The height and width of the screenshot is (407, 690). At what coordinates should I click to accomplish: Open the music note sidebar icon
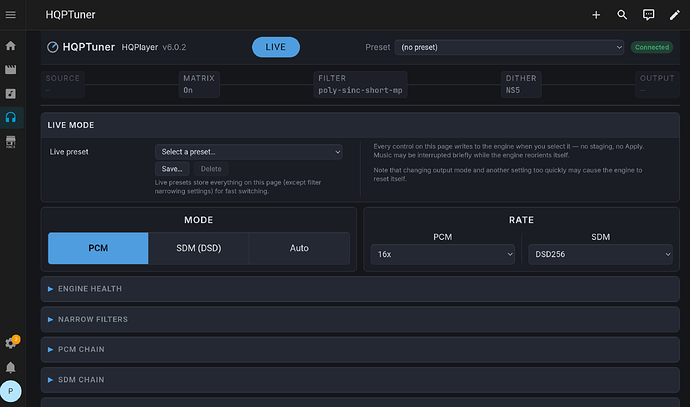[x=11, y=94]
